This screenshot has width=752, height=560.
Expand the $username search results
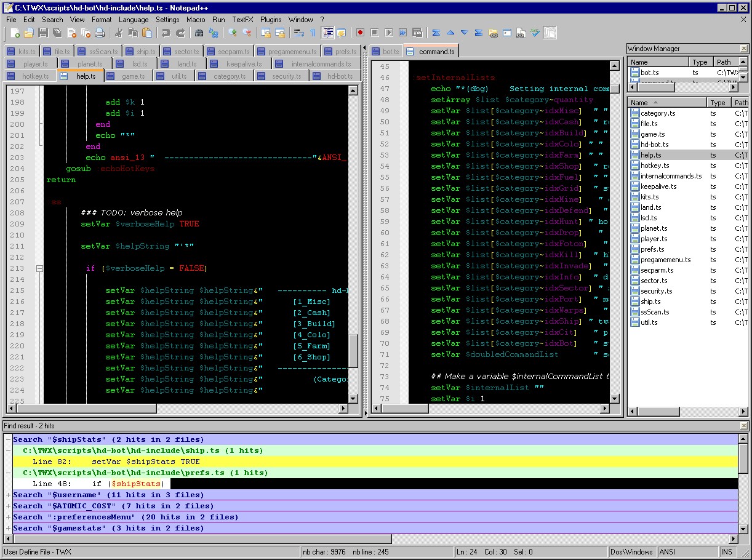7,494
